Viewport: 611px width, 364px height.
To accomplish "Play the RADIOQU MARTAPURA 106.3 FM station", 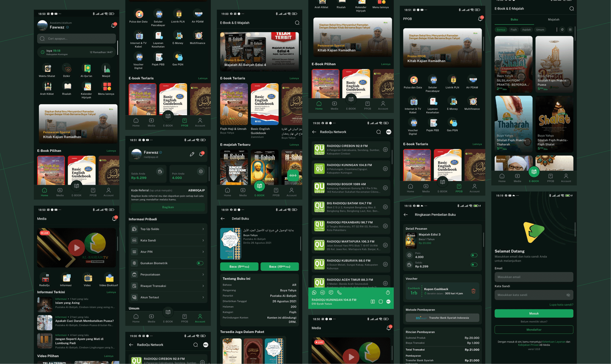I will coord(385,245).
